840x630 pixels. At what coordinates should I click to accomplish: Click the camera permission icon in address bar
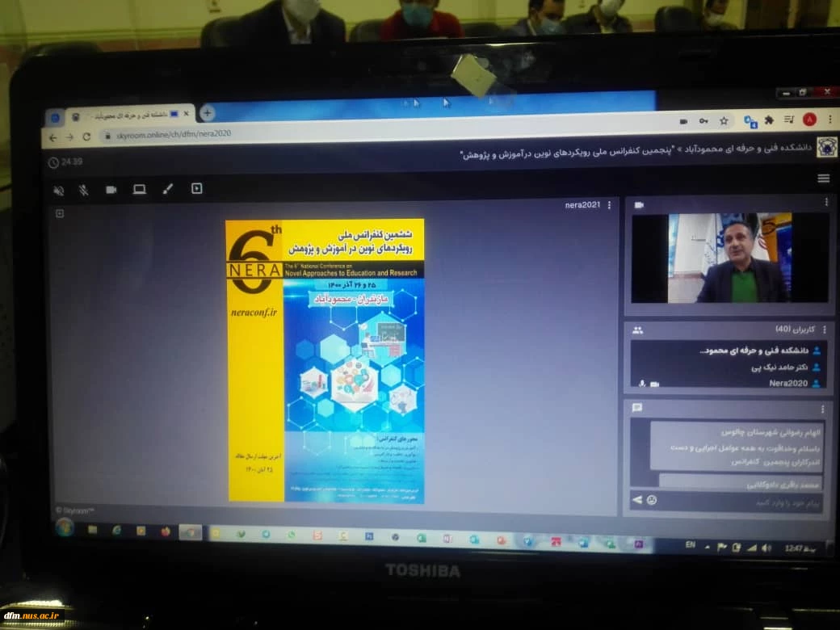(x=683, y=122)
